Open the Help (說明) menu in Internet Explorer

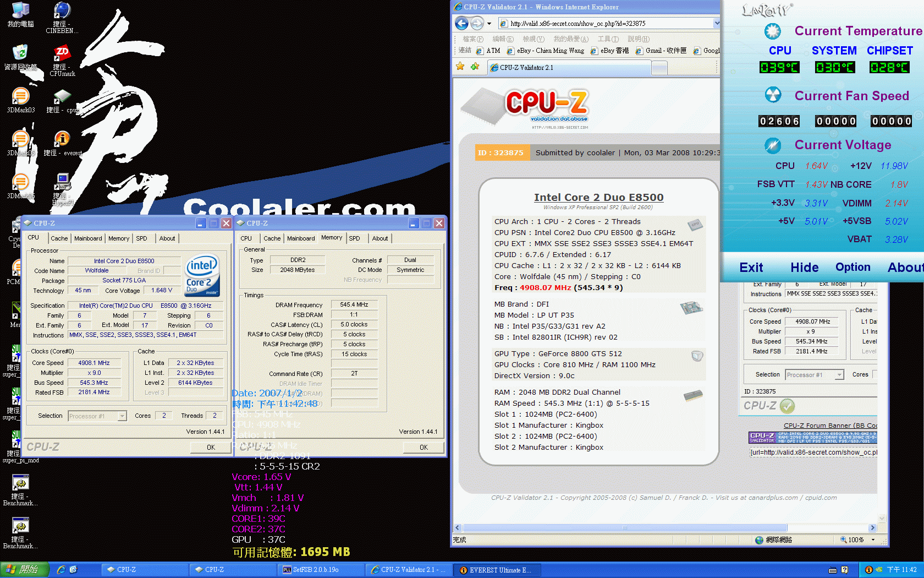pyautogui.click(x=638, y=39)
